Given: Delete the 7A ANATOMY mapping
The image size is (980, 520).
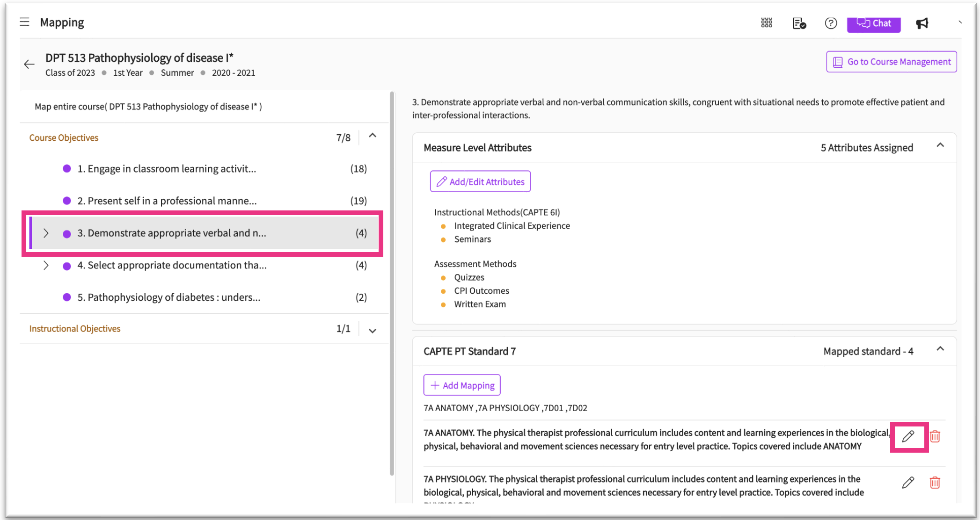Looking at the screenshot, I should (x=935, y=436).
